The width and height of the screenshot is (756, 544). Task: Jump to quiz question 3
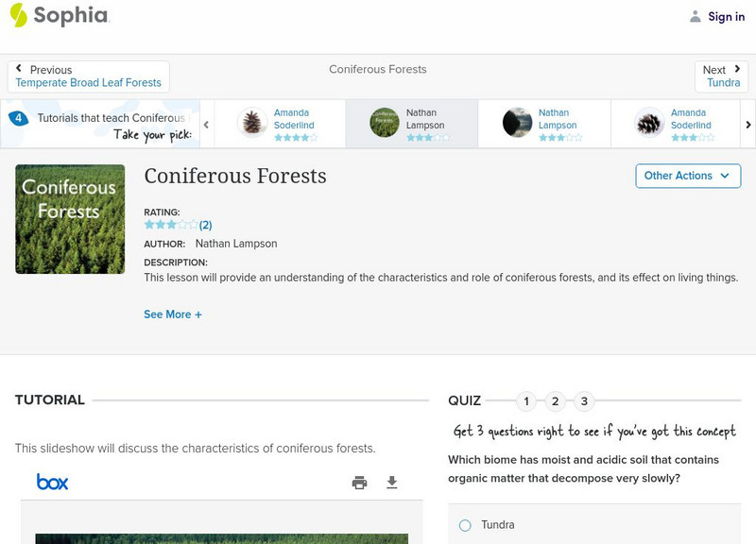[584, 401]
